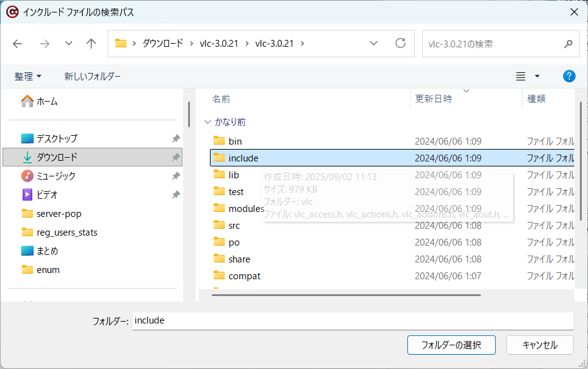Click the share folder icon
This screenshot has width=588, height=369.
click(219, 259)
